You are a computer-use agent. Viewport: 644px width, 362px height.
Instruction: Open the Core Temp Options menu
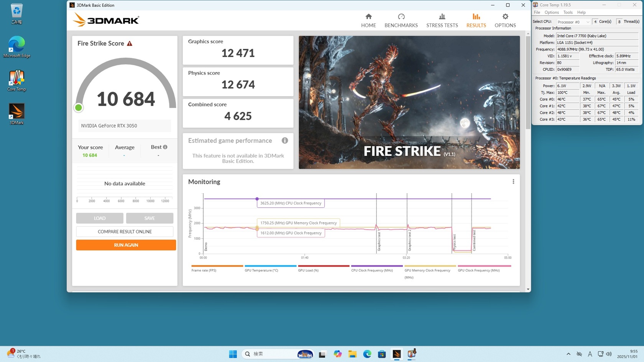pyautogui.click(x=552, y=12)
